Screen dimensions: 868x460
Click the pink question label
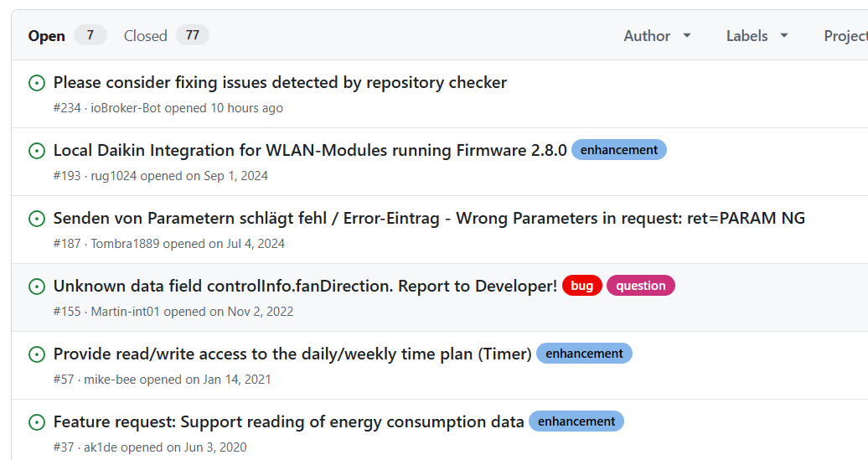pyautogui.click(x=640, y=286)
